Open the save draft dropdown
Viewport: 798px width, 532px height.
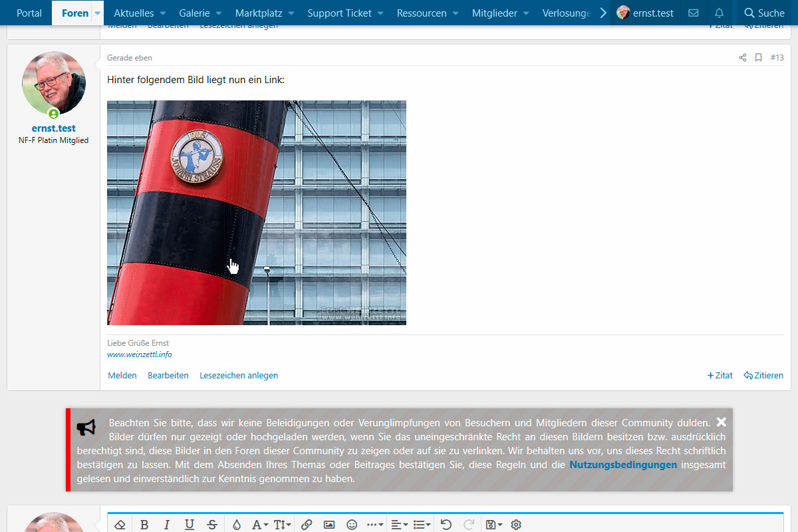pos(494,525)
